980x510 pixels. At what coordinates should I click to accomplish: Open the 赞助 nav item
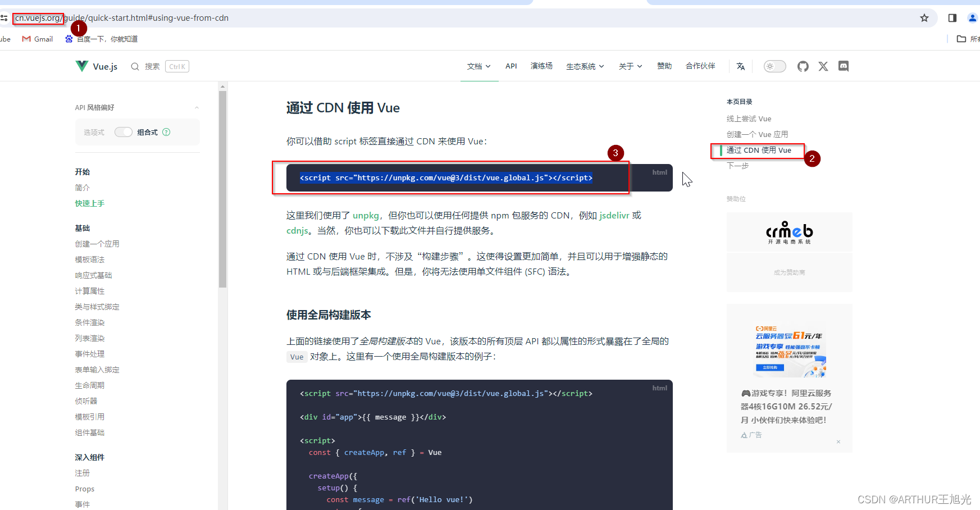tap(664, 66)
